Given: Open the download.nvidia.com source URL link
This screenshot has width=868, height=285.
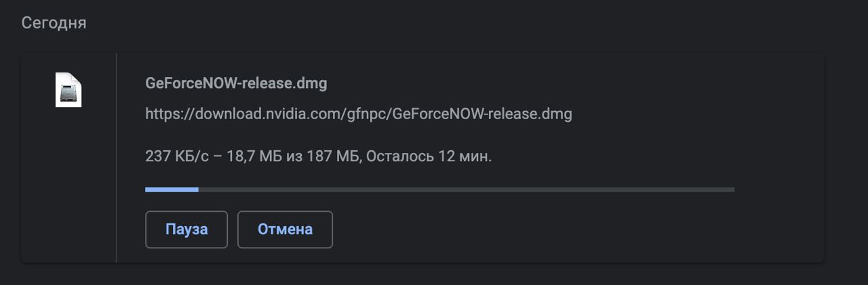Looking at the screenshot, I should [x=358, y=114].
